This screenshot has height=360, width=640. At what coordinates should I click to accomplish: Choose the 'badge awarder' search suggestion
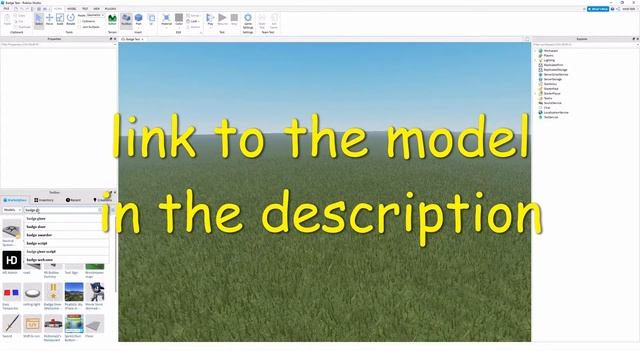pos(66,235)
